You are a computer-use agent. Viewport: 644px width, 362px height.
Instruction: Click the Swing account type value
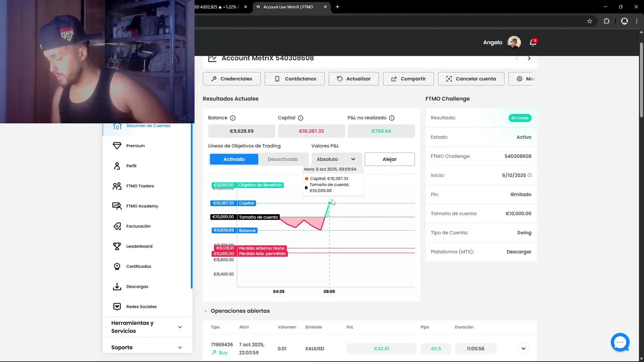pyautogui.click(x=524, y=233)
